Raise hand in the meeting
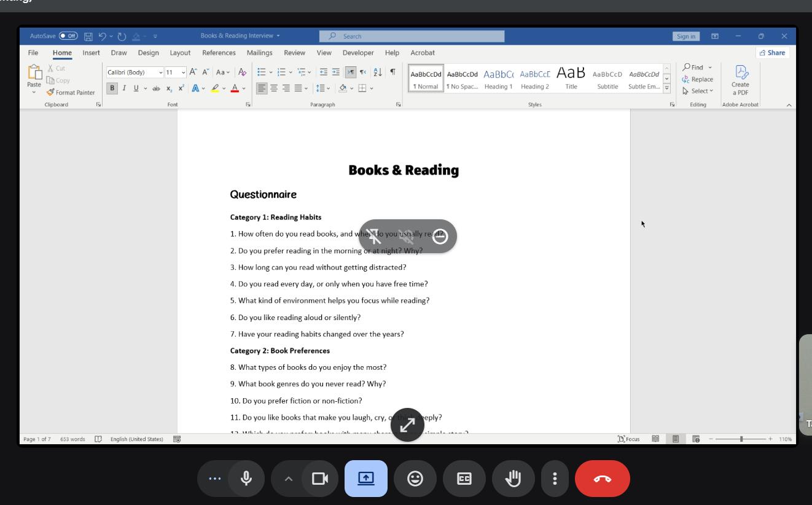 pos(513,479)
